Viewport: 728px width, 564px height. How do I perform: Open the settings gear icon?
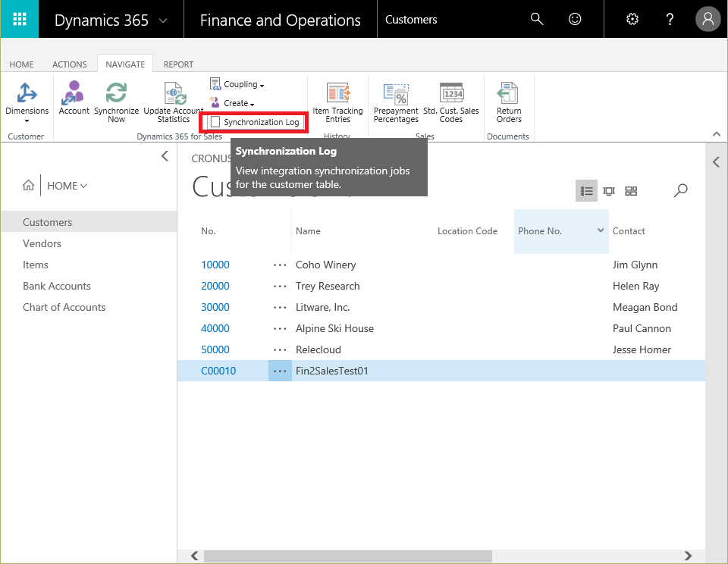[x=632, y=19]
